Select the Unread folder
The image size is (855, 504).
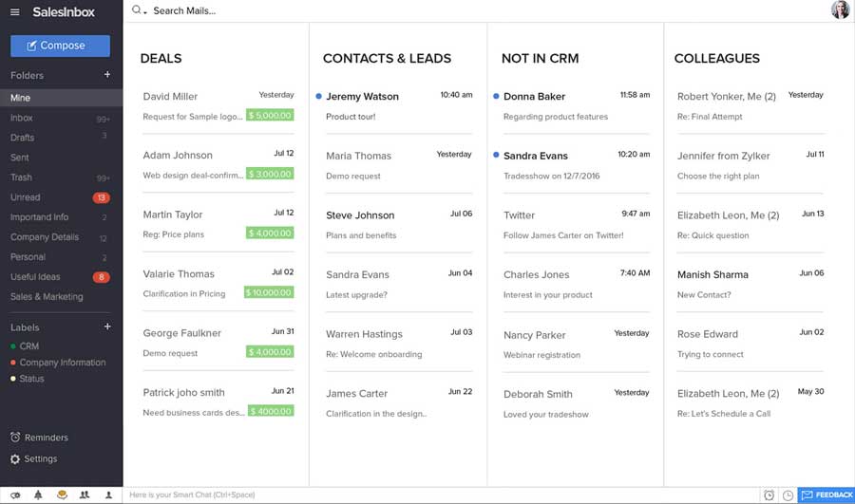(26, 197)
